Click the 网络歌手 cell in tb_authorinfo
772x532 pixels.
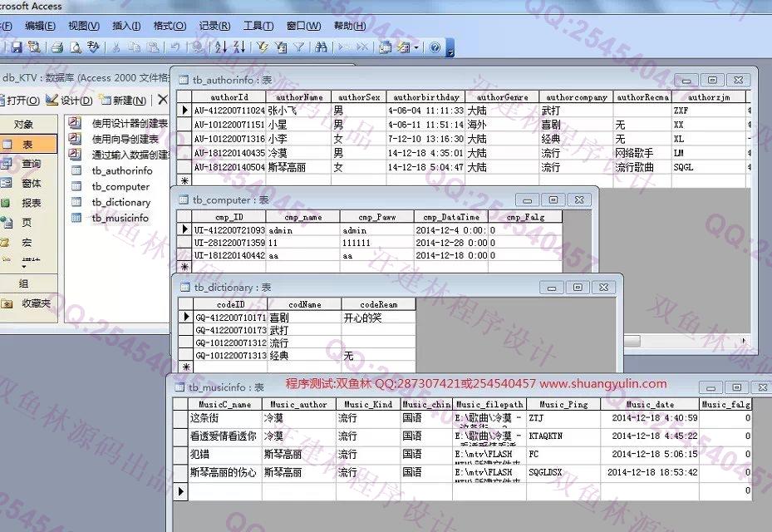[x=642, y=153]
